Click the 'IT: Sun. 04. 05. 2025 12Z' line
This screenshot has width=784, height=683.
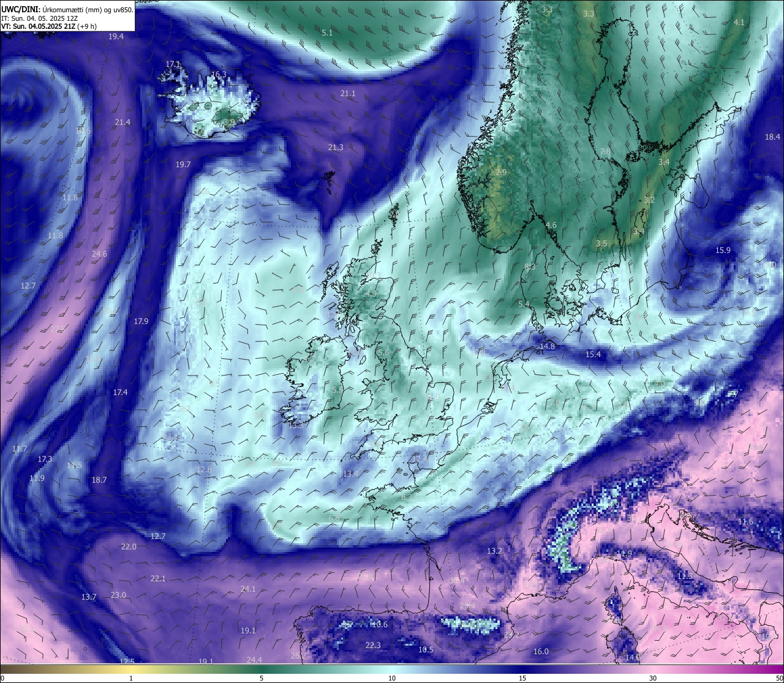[40, 18]
